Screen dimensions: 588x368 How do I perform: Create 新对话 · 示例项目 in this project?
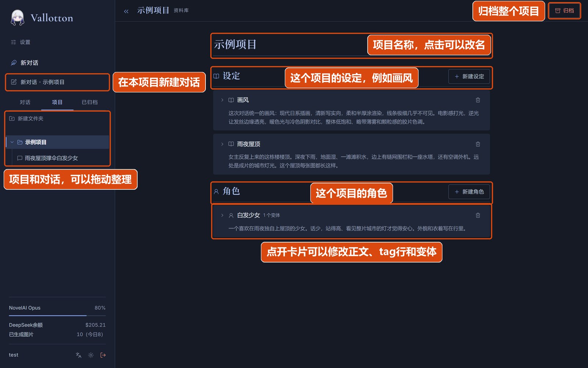point(57,82)
